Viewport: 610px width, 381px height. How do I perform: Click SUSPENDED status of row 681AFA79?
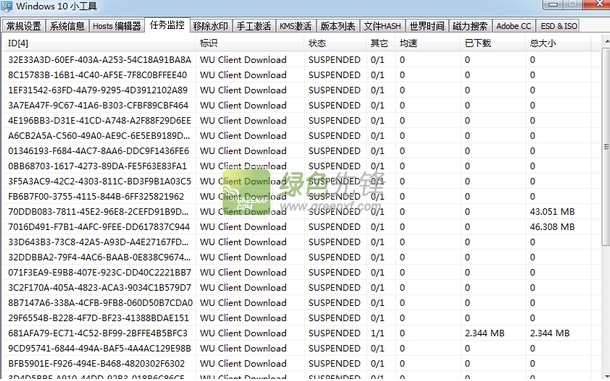tap(335, 333)
